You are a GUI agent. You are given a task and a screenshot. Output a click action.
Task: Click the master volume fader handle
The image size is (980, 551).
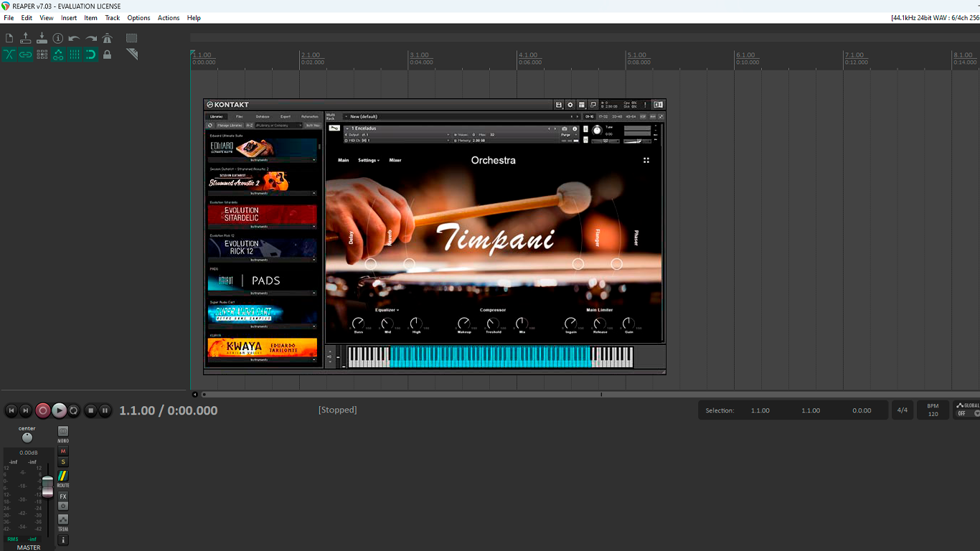(47, 486)
